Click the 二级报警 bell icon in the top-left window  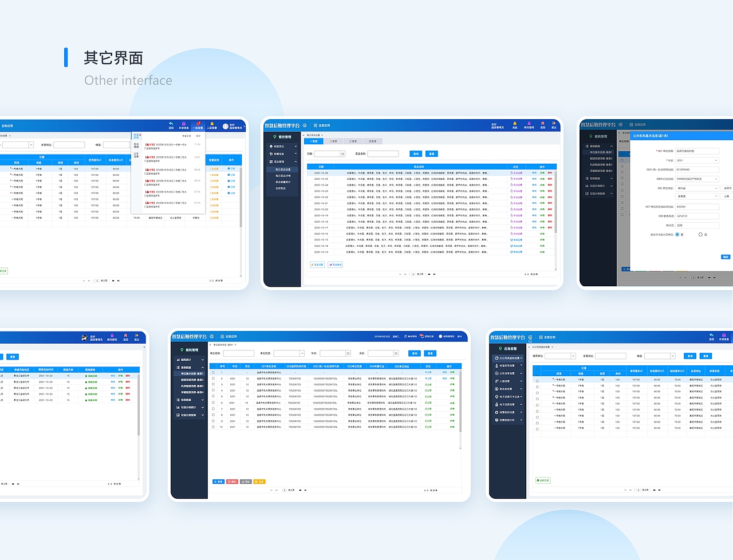coord(212,124)
